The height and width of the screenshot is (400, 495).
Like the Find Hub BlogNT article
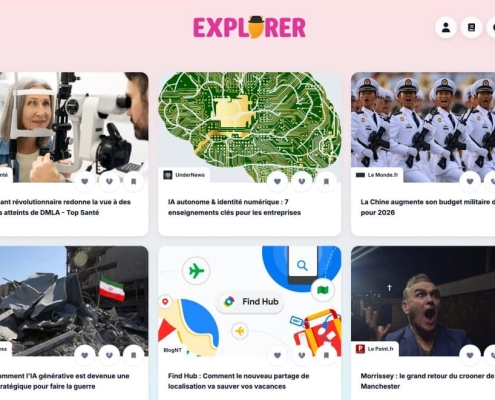[x=277, y=355]
